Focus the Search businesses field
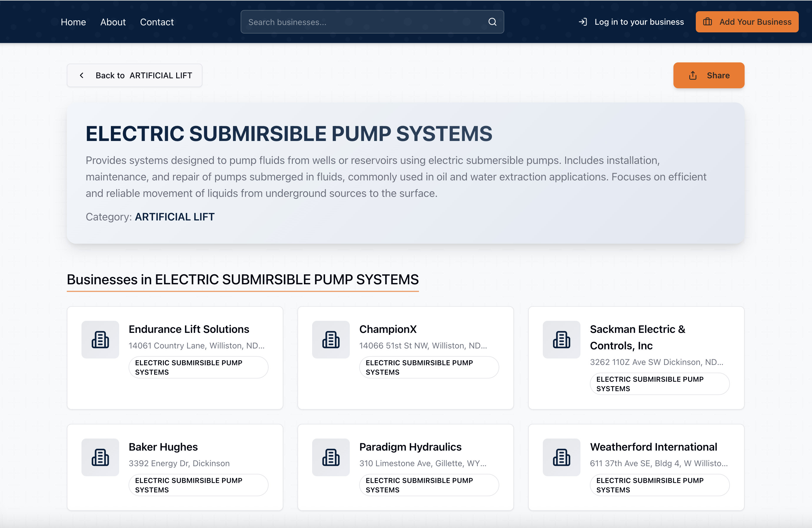The width and height of the screenshot is (812, 528). click(365, 22)
